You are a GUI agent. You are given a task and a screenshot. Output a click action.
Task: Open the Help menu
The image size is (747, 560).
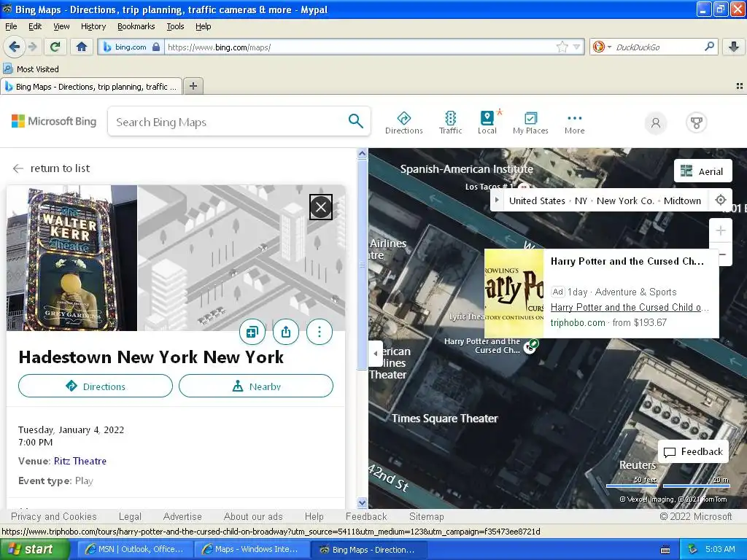tap(204, 26)
